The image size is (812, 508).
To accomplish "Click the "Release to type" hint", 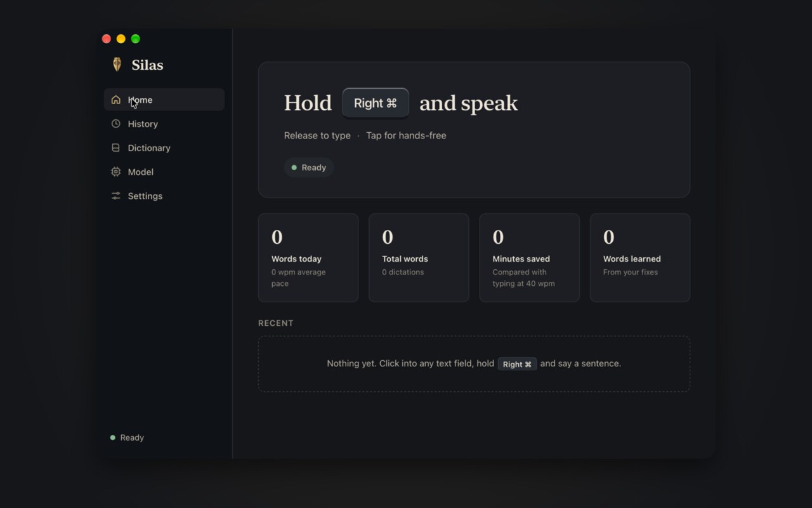I will (317, 135).
